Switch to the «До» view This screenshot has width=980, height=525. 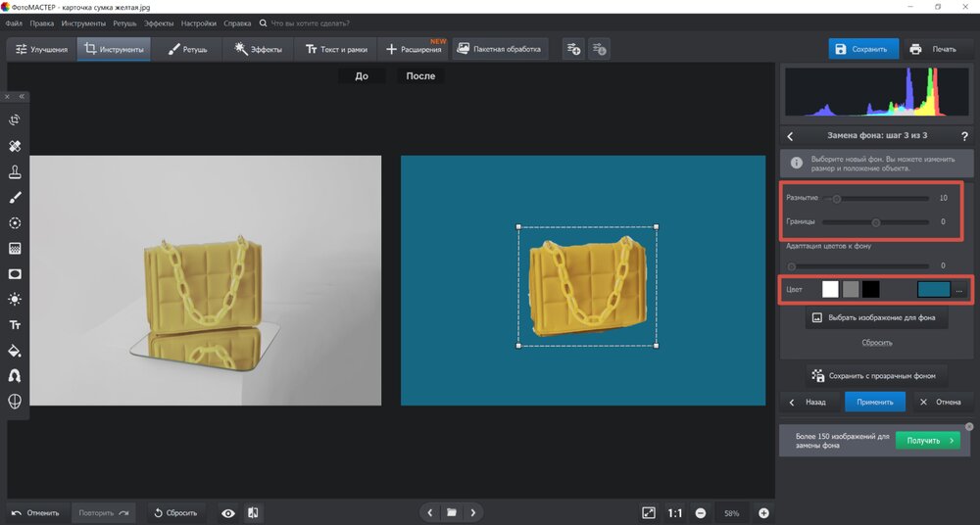click(362, 75)
